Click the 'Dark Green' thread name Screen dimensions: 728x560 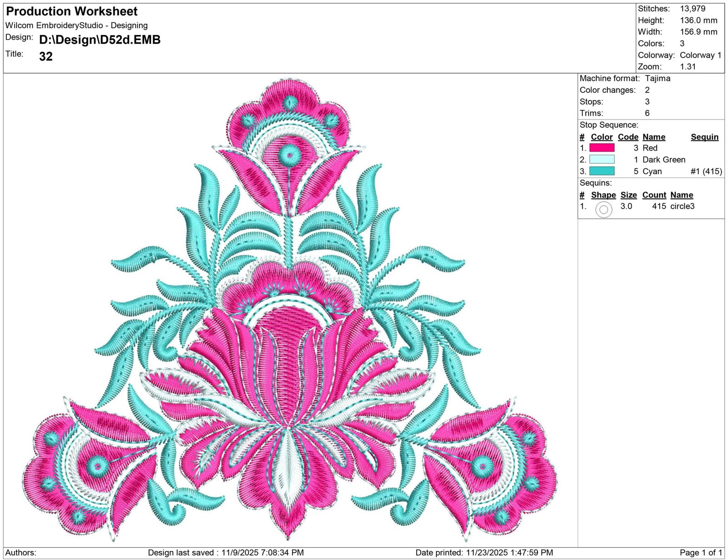(664, 160)
